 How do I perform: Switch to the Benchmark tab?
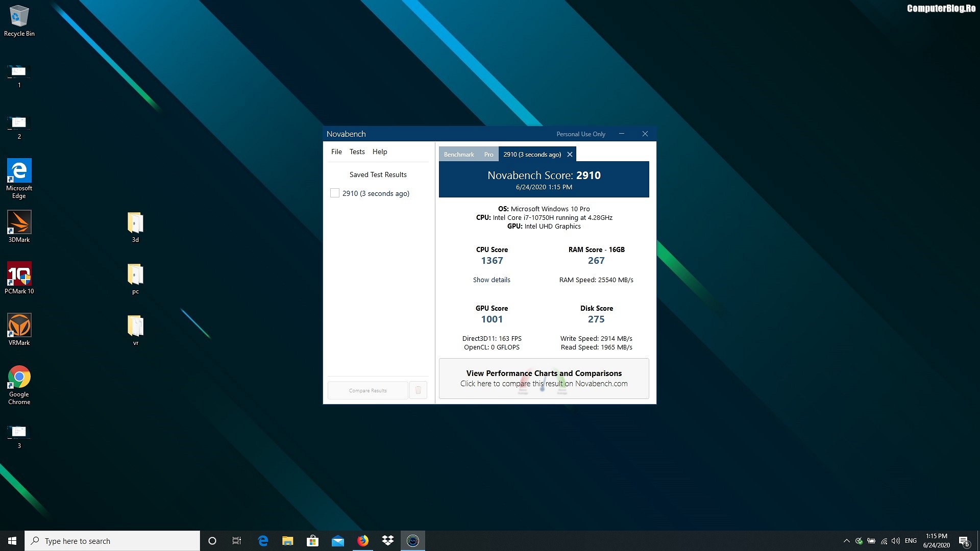pos(458,155)
